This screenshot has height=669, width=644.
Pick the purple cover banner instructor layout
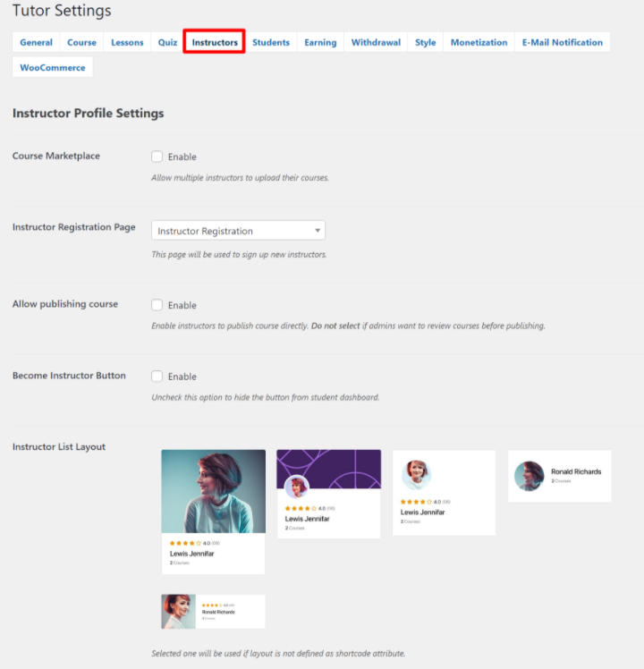tap(328, 493)
